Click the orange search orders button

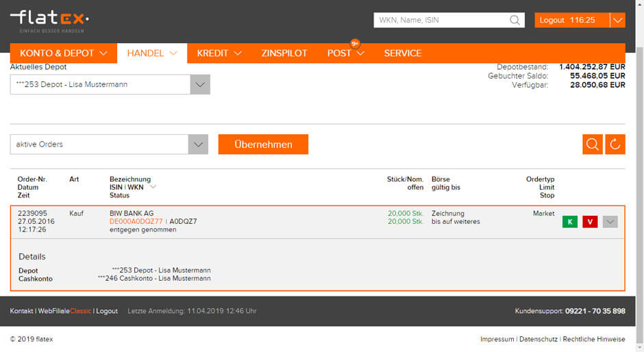[x=592, y=144]
